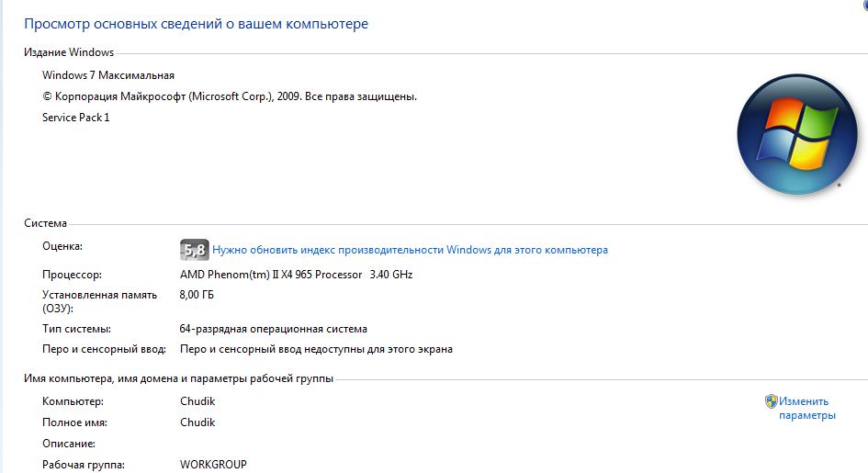Screen dimensions: 868x473
Task: Click the Перо и сенсорный ввод label
Action: click(x=104, y=349)
